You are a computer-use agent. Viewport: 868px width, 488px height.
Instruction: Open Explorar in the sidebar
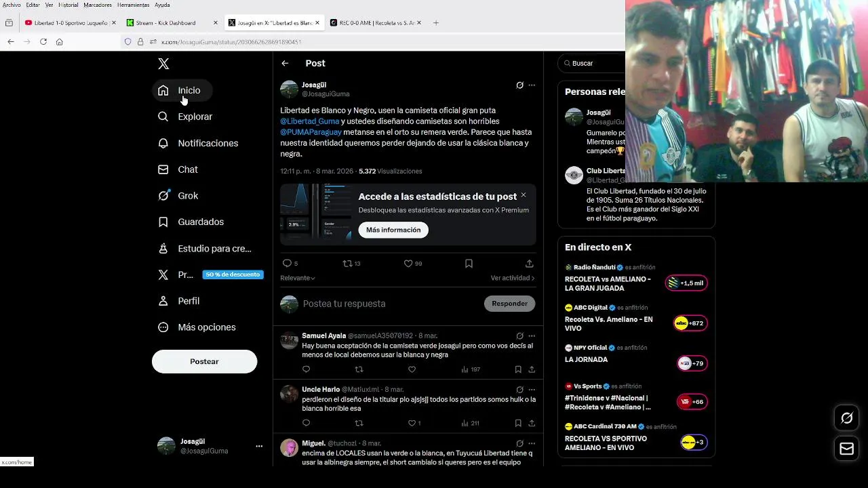point(186,117)
